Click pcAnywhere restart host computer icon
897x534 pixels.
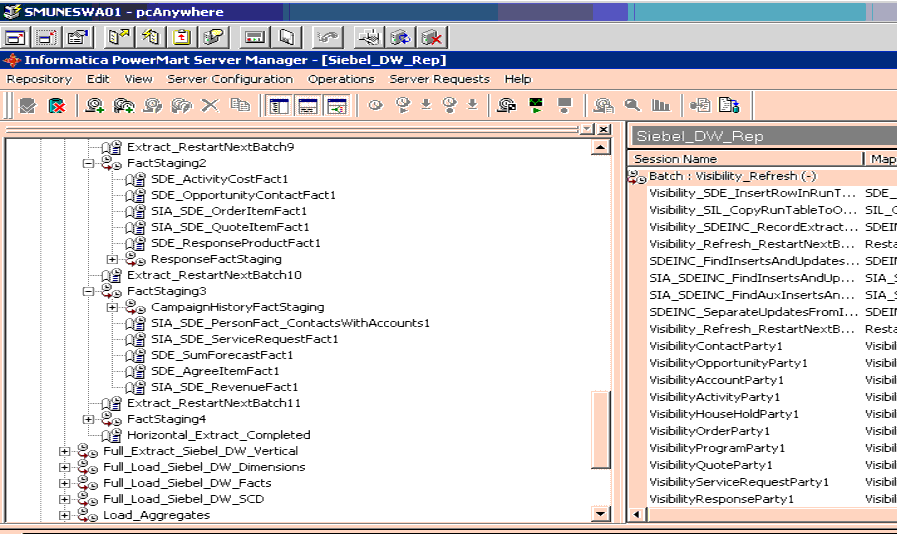pyautogui.click(x=400, y=38)
